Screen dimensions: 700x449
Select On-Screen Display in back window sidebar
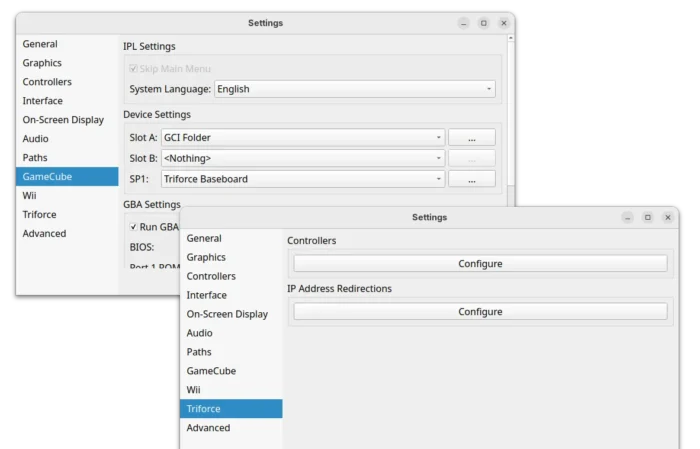click(63, 120)
